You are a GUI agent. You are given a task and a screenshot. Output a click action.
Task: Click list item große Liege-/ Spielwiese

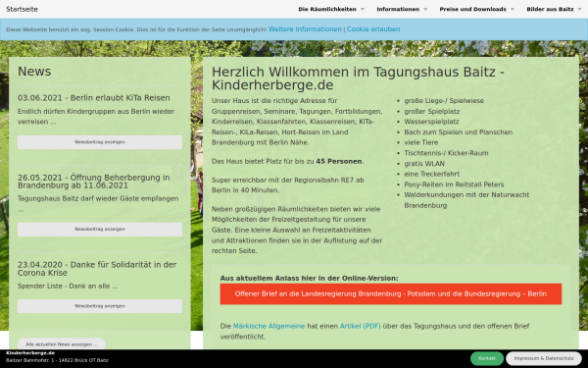click(x=444, y=101)
